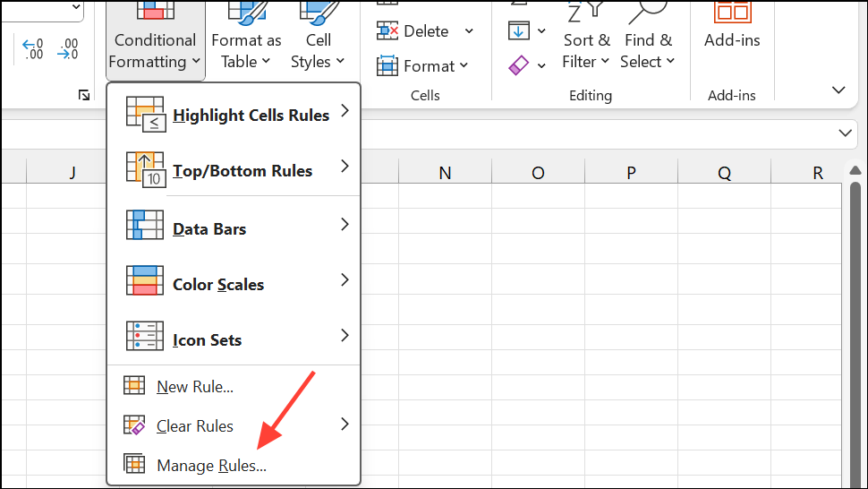
Task: Select the column O header
Action: pos(538,173)
